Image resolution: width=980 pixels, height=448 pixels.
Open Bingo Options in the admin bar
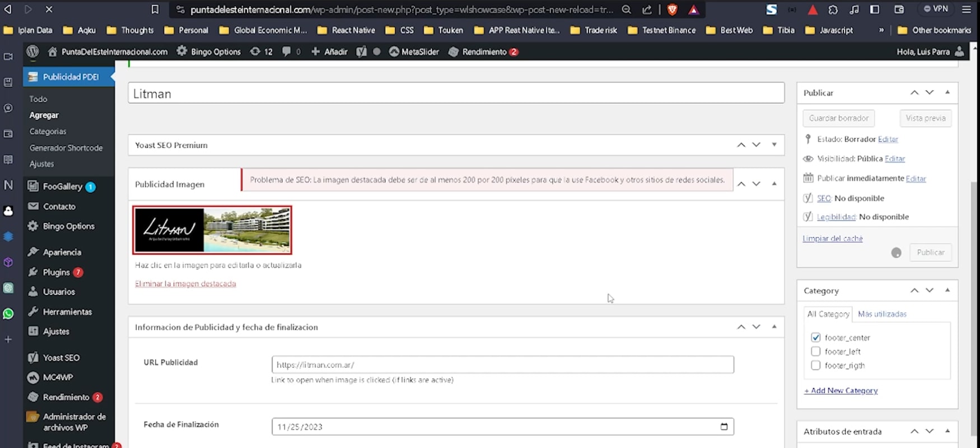(x=209, y=52)
